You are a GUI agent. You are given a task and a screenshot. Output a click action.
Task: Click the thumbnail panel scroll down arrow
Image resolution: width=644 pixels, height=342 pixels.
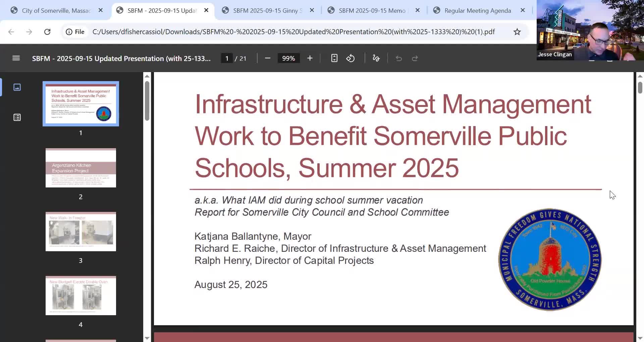coord(147,338)
